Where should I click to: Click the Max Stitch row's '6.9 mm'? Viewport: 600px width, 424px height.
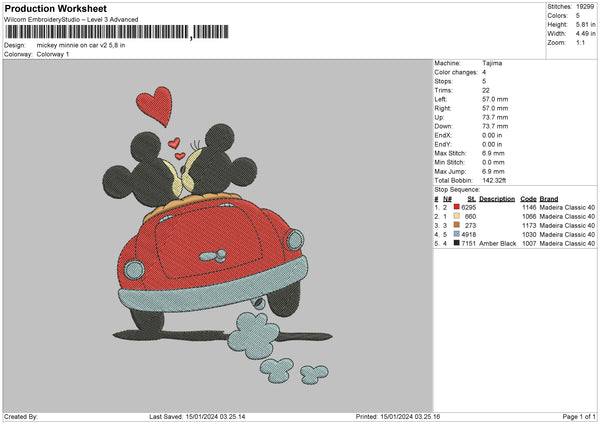point(493,153)
